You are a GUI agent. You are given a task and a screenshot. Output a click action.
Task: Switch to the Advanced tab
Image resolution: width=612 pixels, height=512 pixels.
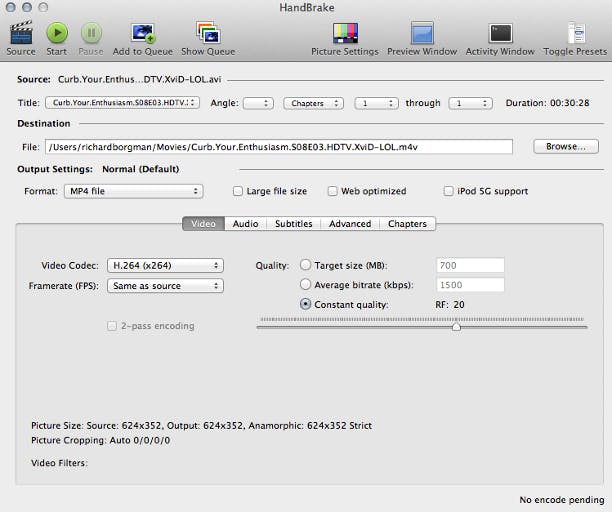point(350,224)
